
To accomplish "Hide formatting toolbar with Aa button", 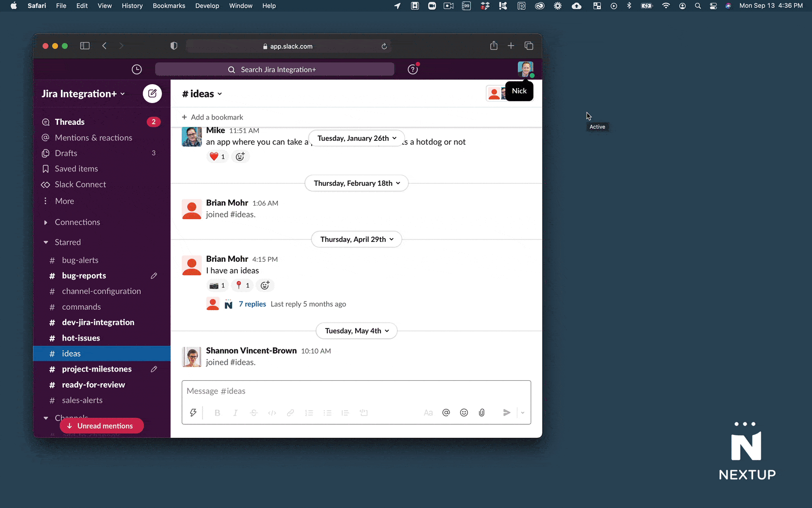I will (x=428, y=413).
